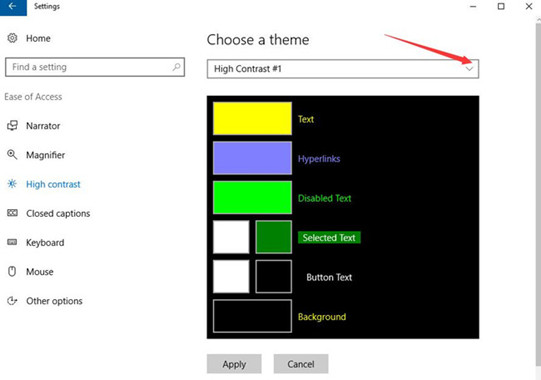
Task: Choose the purple Hyperlinks color swatch
Action: pos(252,158)
